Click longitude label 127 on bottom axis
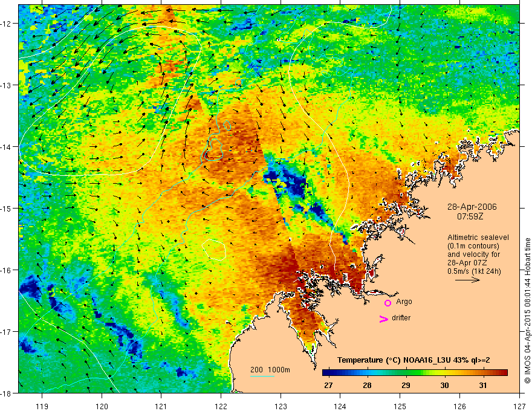This screenshot has width=532, height=411. pos(519,406)
